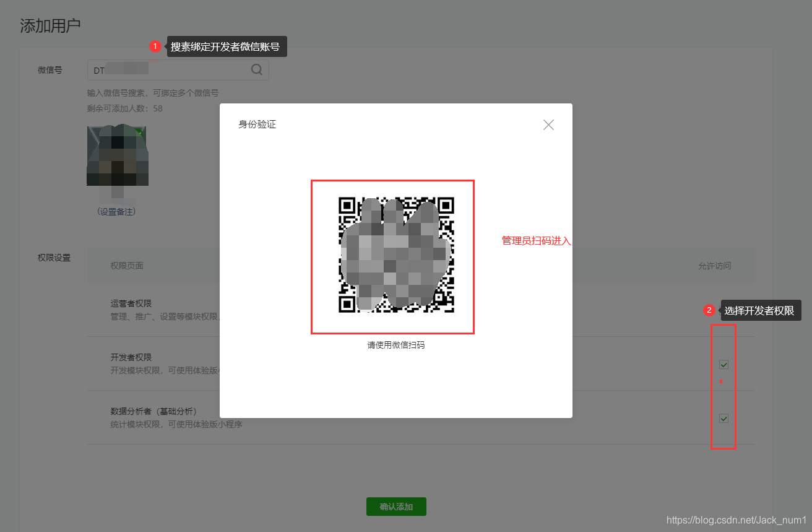
Task: Click the WeChat ID search input field
Action: click(178, 70)
